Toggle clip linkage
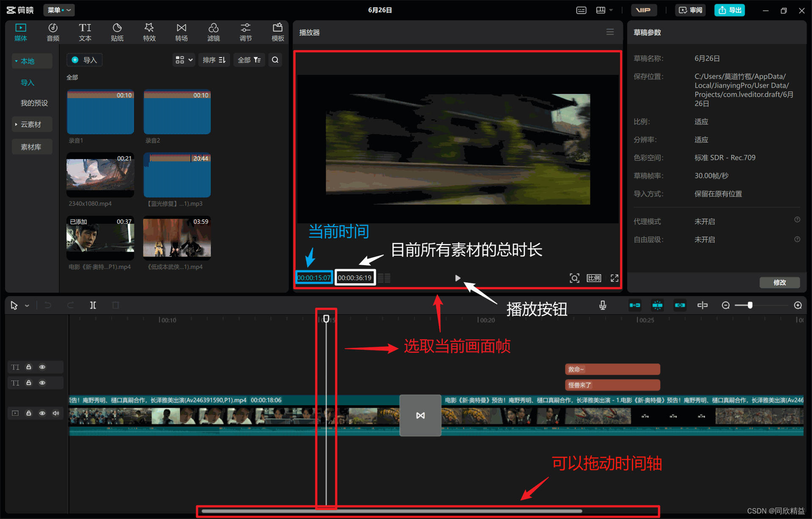 (x=680, y=305)
